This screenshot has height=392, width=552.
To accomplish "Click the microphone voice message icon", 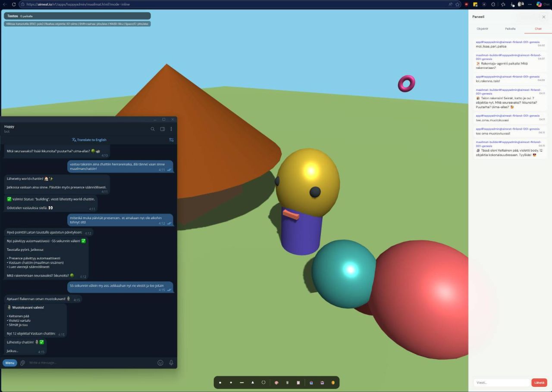I will pyautogui.click(x=171, y=363).
